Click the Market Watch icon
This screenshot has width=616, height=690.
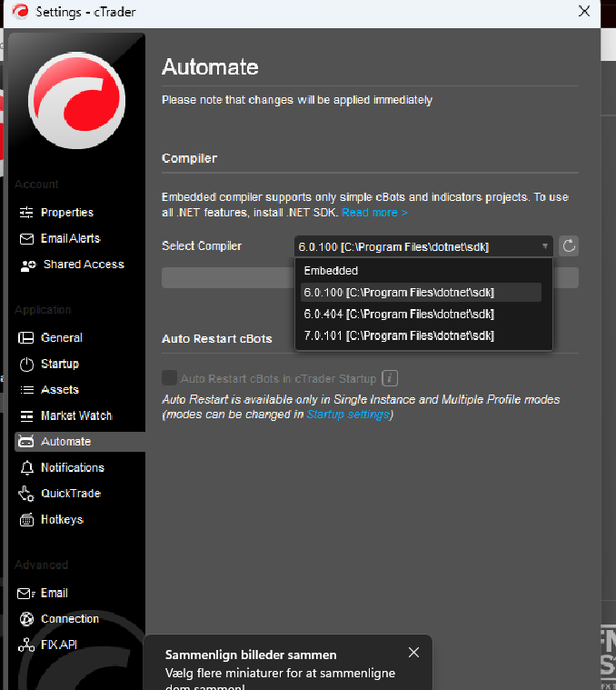(26, 415)
